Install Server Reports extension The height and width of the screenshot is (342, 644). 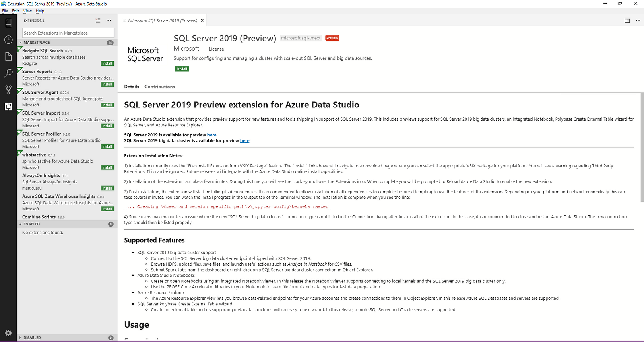[107, 84]
